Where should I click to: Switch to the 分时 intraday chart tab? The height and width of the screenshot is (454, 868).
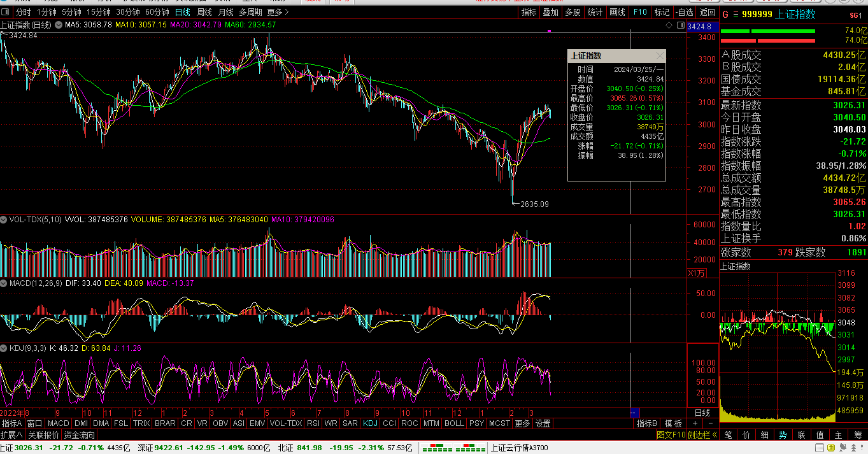(x=23, y=12)
